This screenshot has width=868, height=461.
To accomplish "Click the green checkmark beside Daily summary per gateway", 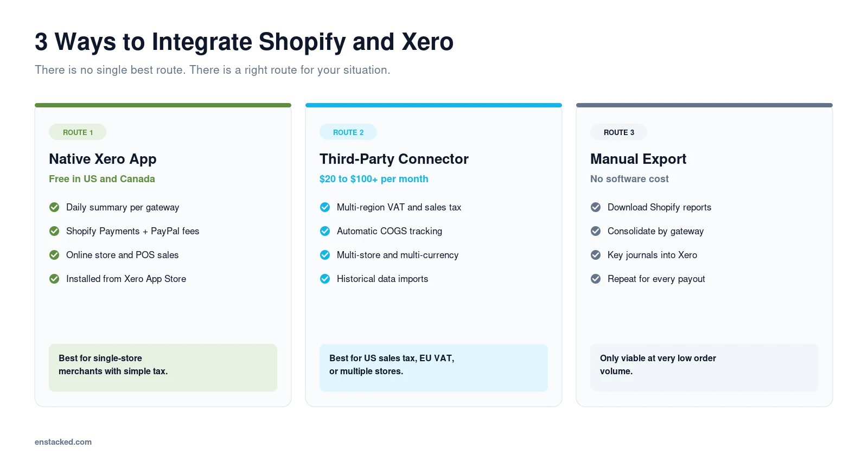I will [54, 207].
